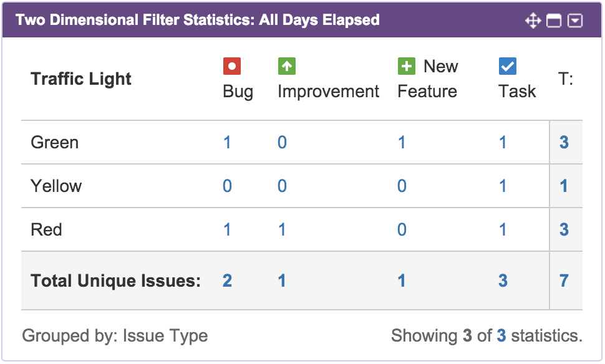
Task: Click the gadget move handle icon
Action: point(533,21)
